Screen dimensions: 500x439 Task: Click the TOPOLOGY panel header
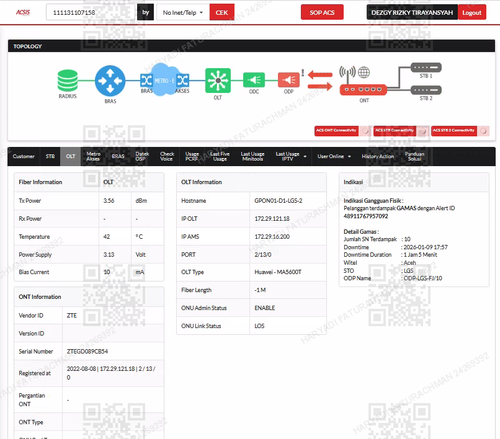pos(251,46)
